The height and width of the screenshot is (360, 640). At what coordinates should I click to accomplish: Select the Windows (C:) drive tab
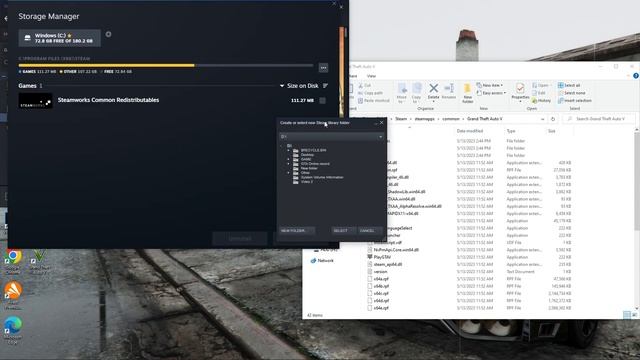pyautogui.click(x=60, y=38)
